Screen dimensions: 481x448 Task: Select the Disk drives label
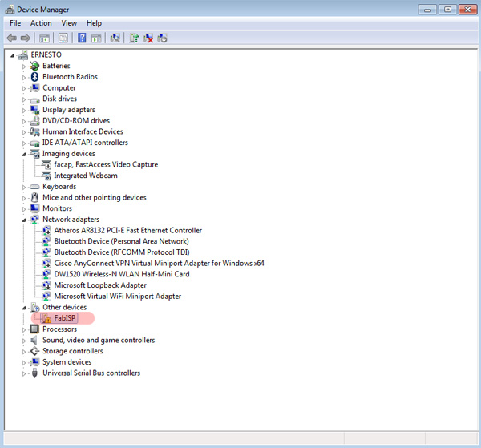pyautogui.click(x=59, y=99)
